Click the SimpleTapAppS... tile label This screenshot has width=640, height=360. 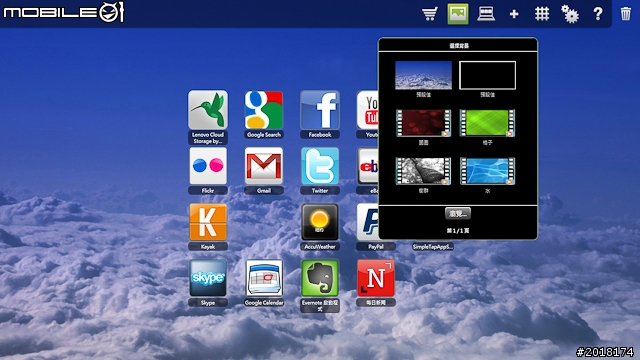(432, 247)
